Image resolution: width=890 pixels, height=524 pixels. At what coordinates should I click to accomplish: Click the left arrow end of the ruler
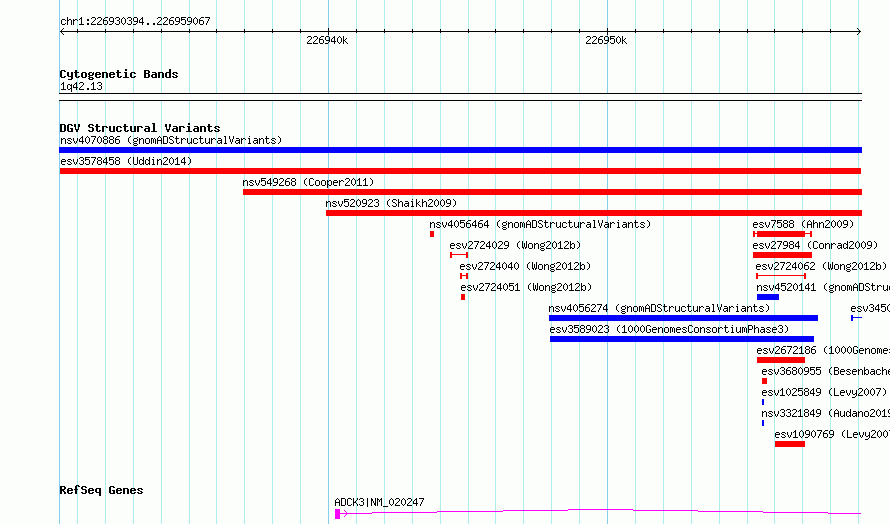62,32
